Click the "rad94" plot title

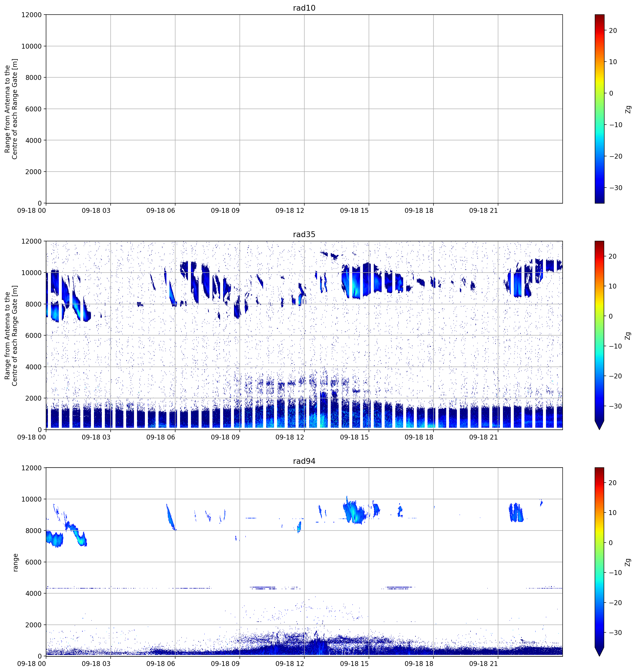pos(304,461)
